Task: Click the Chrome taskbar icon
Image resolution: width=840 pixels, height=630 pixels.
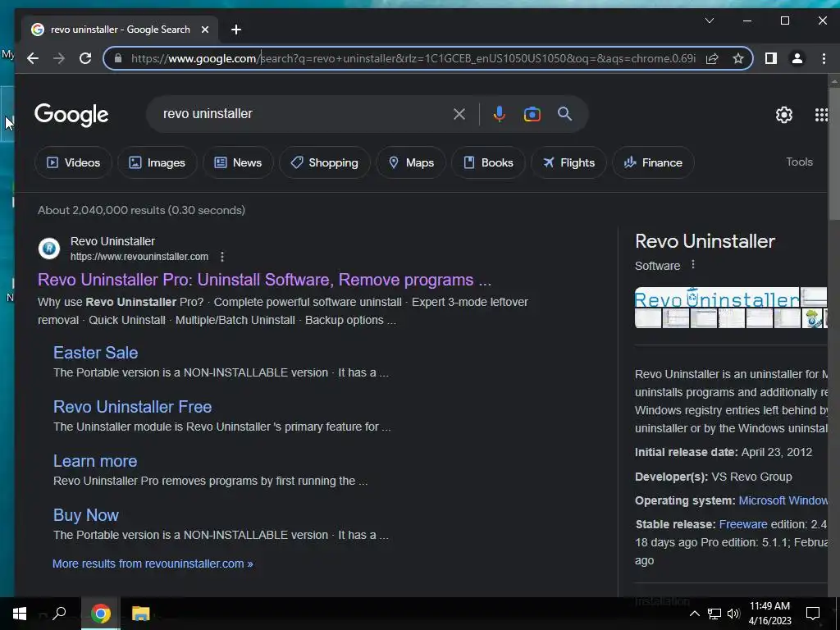Action: (100, 614)
